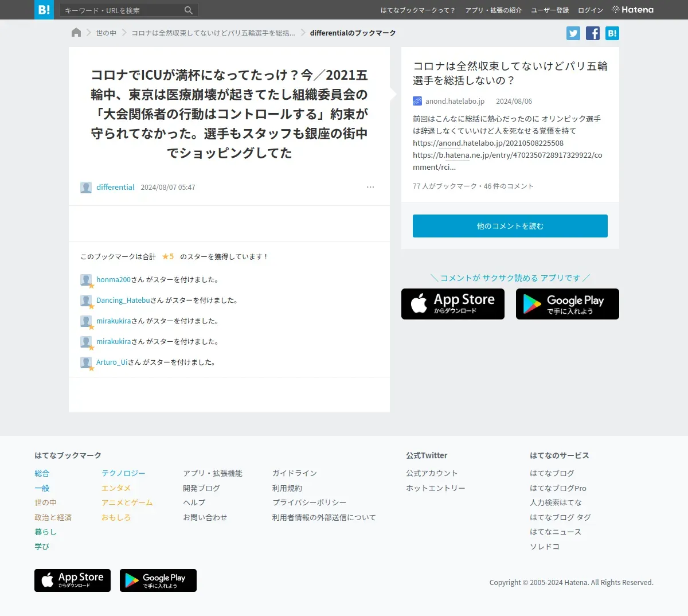Click the 77 人がブックマーク count
This screenshot has width=688, height=616.
coord(445,186)
